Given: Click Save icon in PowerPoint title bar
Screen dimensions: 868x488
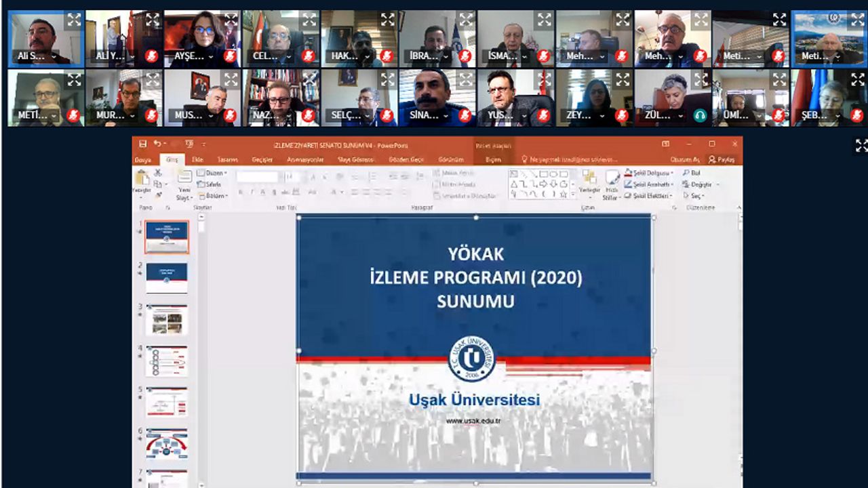Looking at the screenshot, I should tap(142, 144).
